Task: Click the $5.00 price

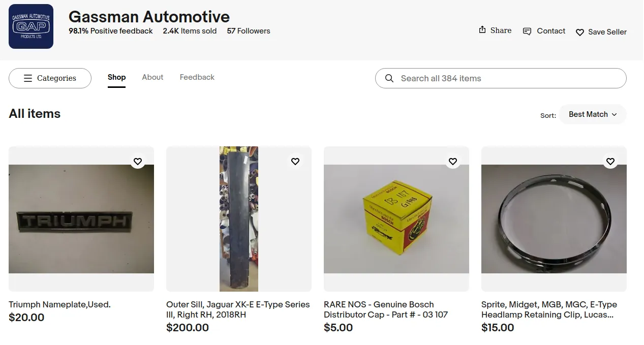Action: pos(338,328)
